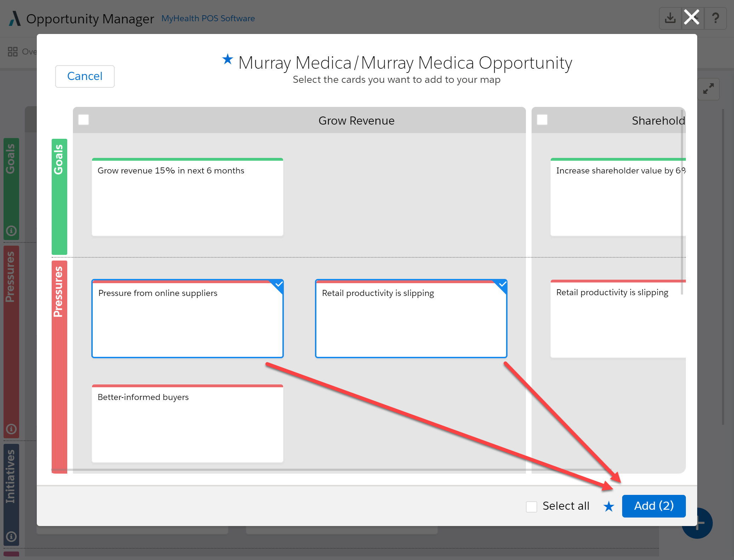The width and height of the screenshot is (734, 560).
Task: Click the download icon in top bar
Action: coord(670,18)
